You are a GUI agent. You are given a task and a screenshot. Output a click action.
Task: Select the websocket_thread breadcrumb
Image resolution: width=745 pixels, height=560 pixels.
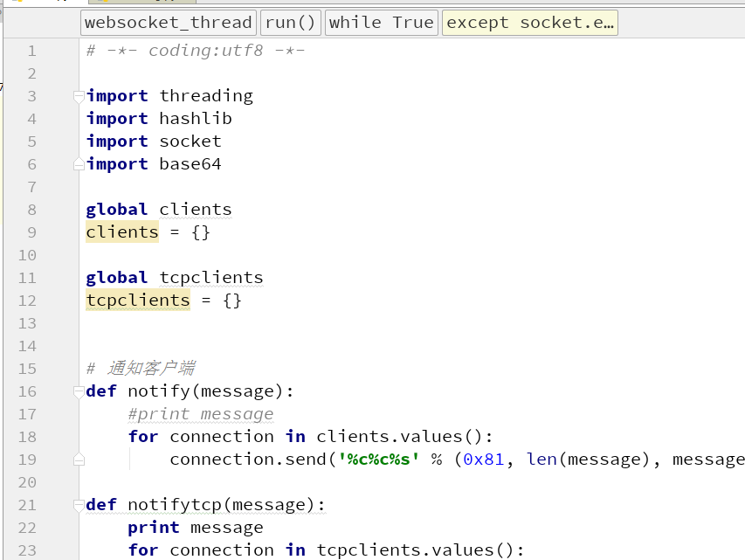(169, 23)
